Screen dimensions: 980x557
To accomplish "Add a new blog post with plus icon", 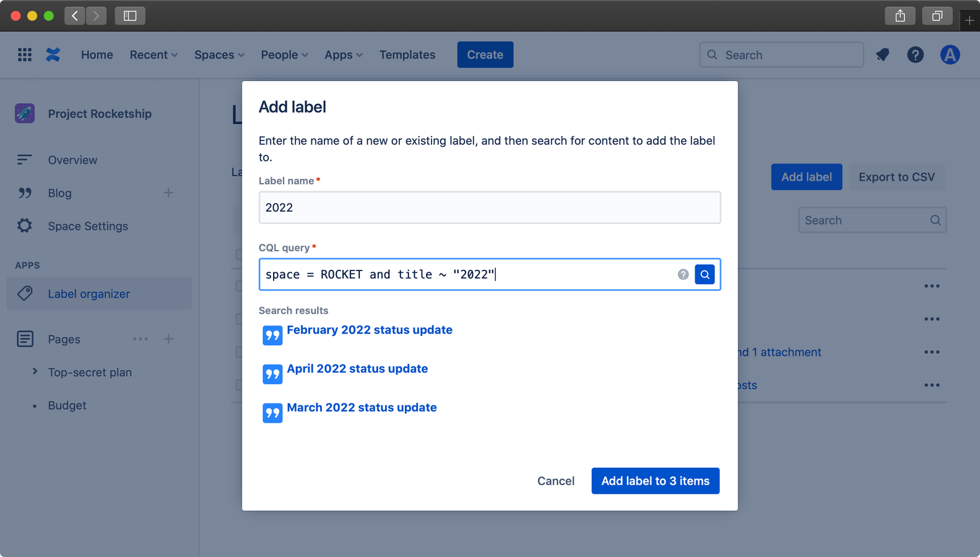I will pos(168,193).
